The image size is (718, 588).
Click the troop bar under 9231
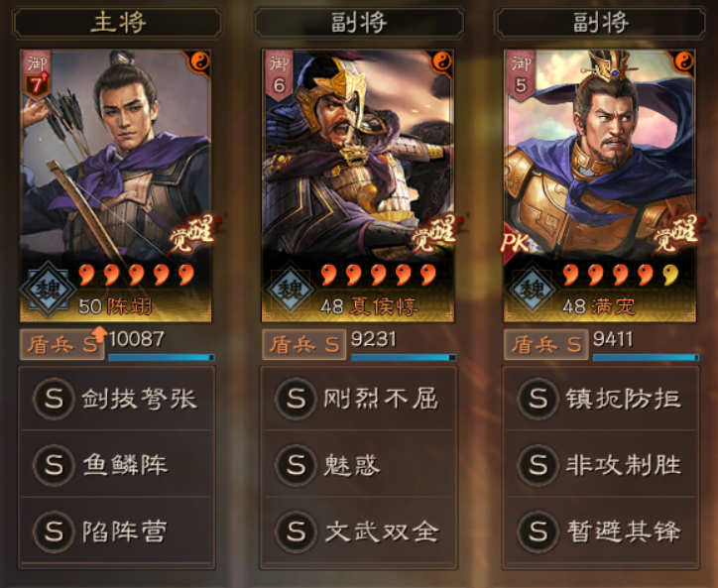coord(404,357)
